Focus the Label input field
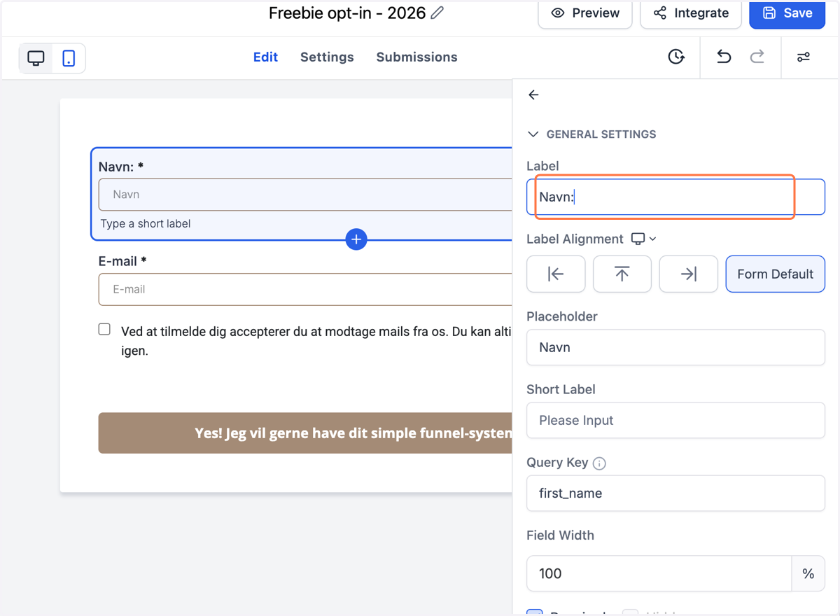Viewport: 840px width, 616px height. [x=675, y=197]
